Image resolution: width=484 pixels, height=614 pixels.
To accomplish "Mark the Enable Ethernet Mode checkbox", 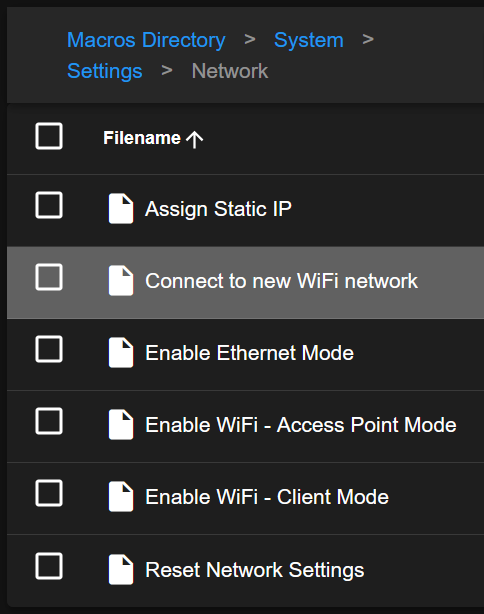I will tap(49, 349).
